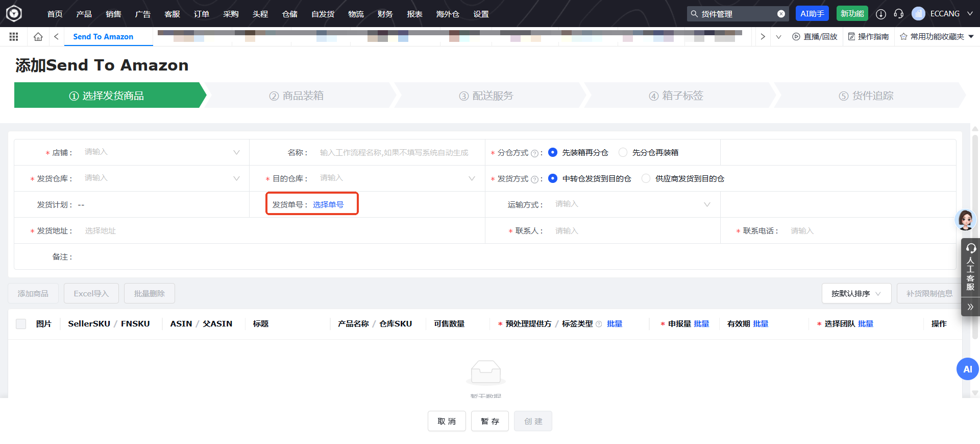Click the AI助手 button
Viewport: 980px width, 444px height.
click(812, 14)
